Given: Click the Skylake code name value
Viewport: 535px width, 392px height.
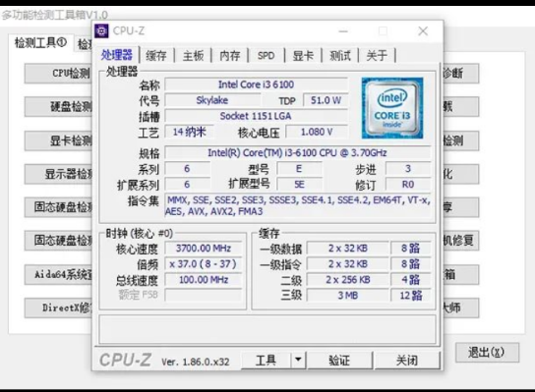Looking at the screenshot, I should click(x=212, y=100).
